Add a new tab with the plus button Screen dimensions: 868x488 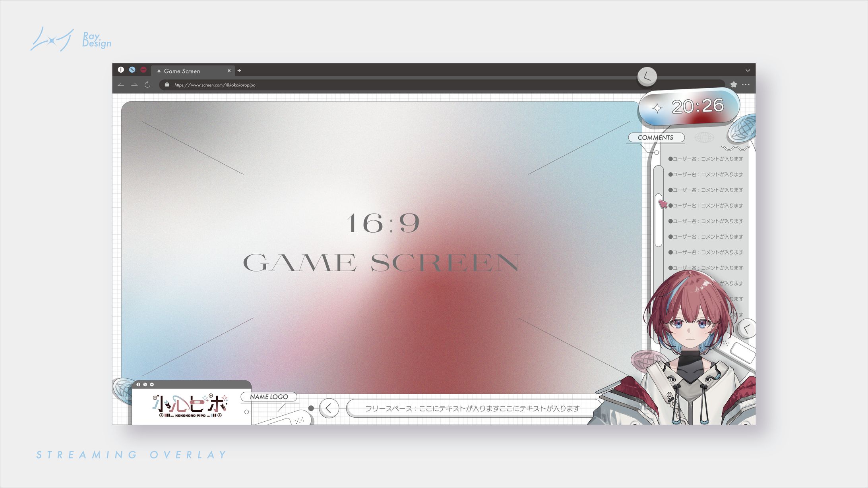239,71
